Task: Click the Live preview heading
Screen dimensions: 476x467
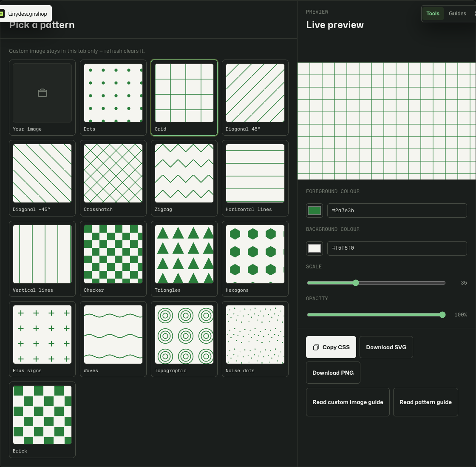Action: point(334,25)
